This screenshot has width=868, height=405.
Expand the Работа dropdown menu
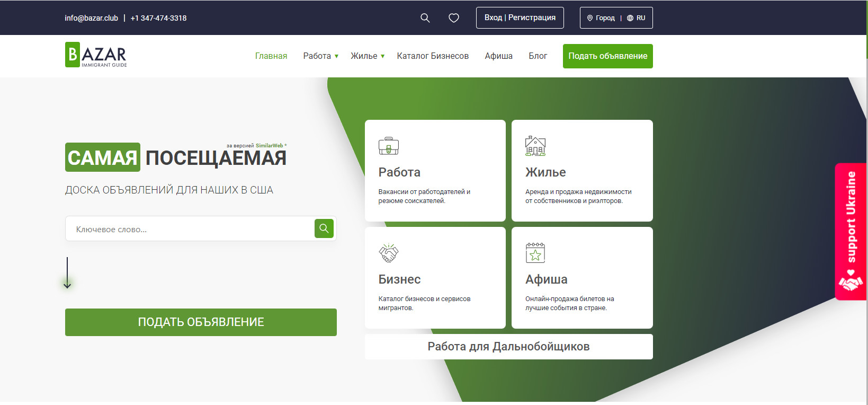pyautogui.click(x=320, y=56)
